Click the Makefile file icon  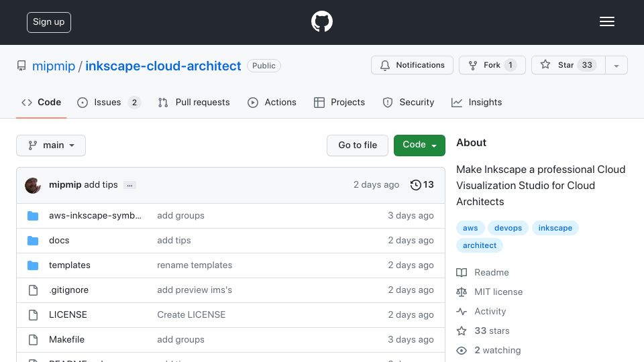[33, 340]
